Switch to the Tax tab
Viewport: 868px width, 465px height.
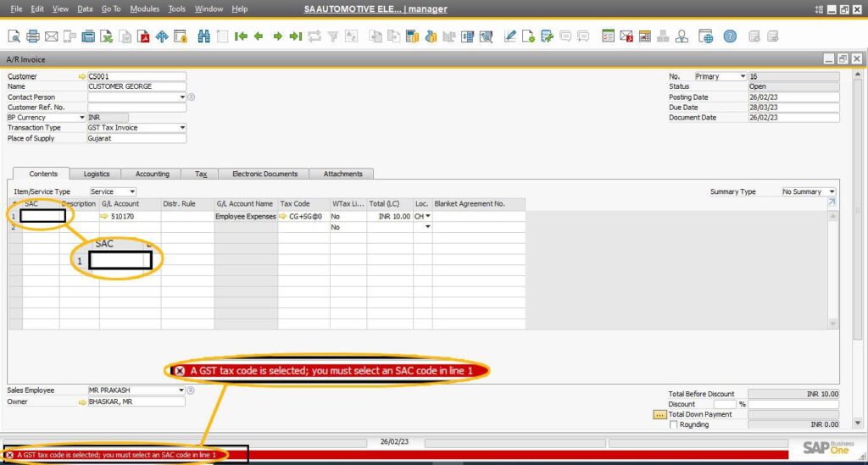(200, 174)
